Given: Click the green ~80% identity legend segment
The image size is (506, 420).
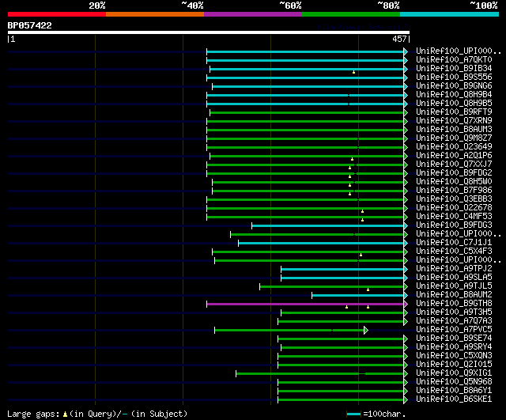Looking at the screenshot, I should [x=351, y=14].
